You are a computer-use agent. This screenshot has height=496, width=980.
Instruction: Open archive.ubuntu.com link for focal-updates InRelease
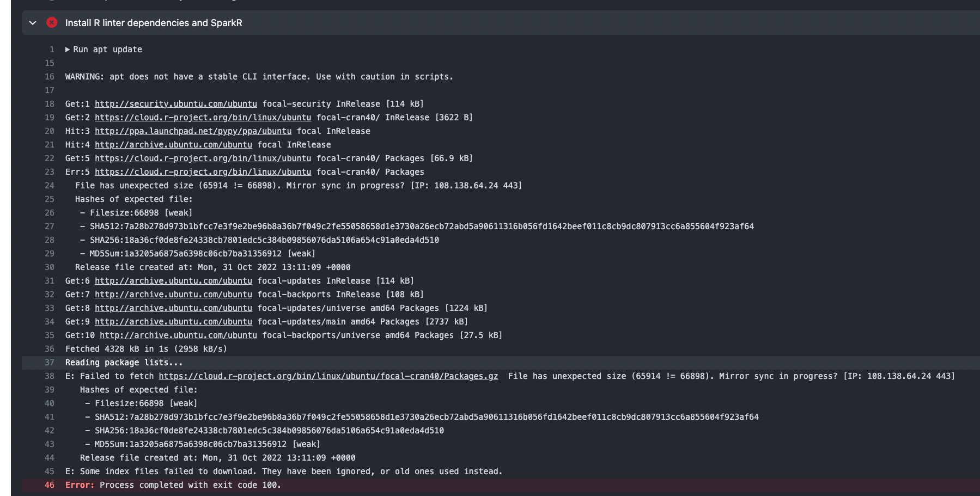click(x=173, y=281)
